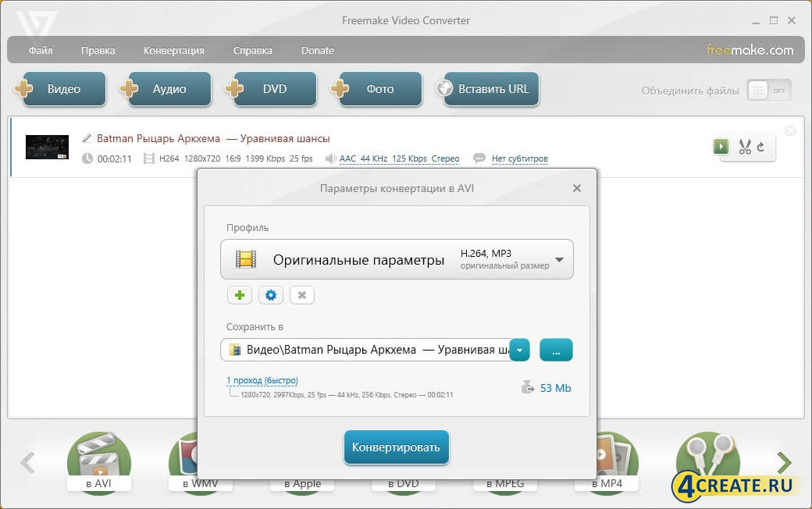Viewport: 812px width, 509px height.
Task: Click the Конвертировать button
Action: [x=396, y=447]
